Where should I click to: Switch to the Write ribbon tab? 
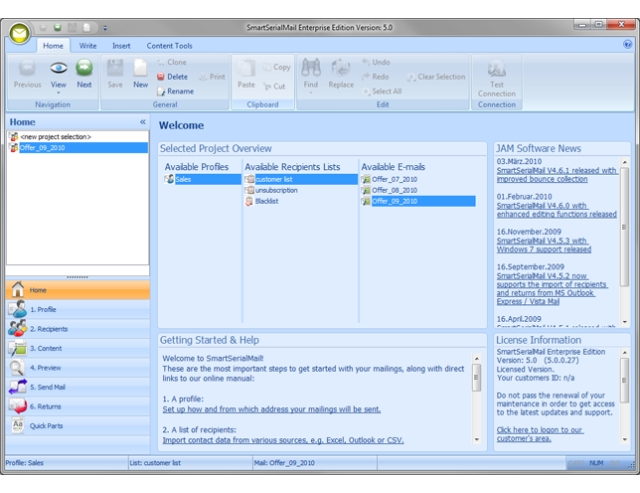point(88,46)
